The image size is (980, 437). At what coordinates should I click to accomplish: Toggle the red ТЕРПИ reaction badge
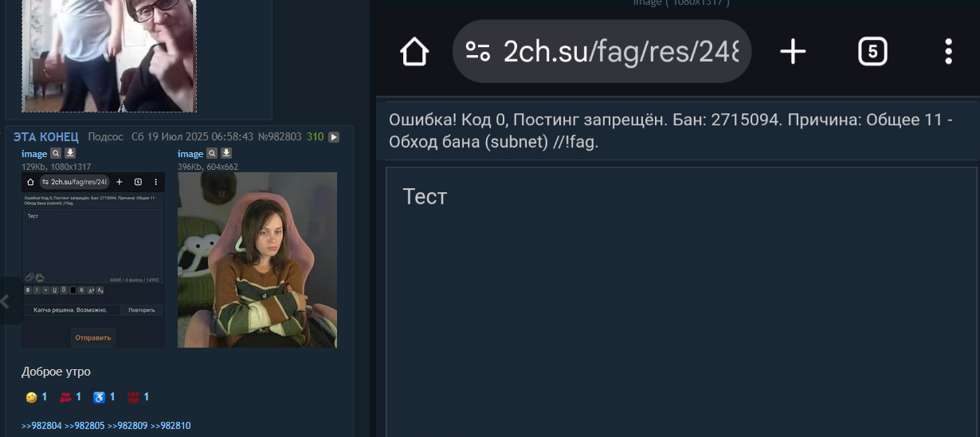pyautogui.click(x=139, y=397)
